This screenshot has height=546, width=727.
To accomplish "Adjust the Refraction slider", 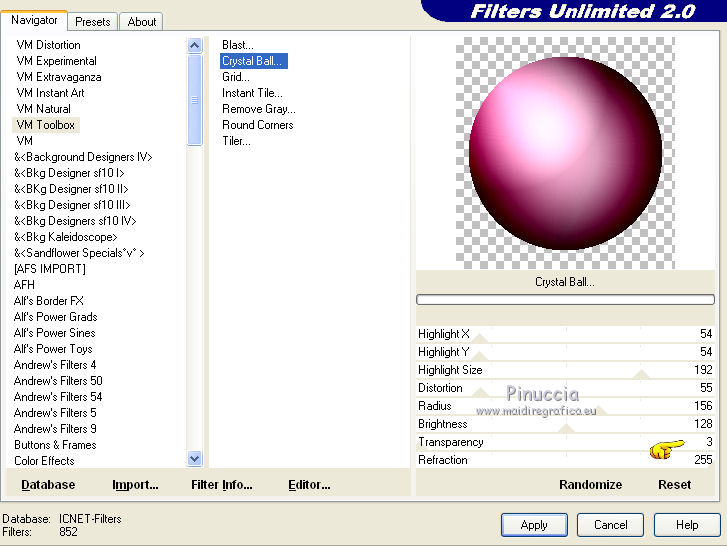I will (x=565, y=460).
